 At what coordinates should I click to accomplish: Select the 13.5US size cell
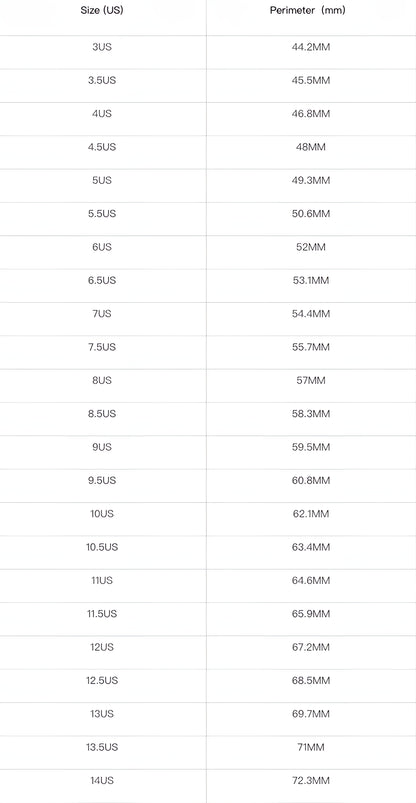102,747
